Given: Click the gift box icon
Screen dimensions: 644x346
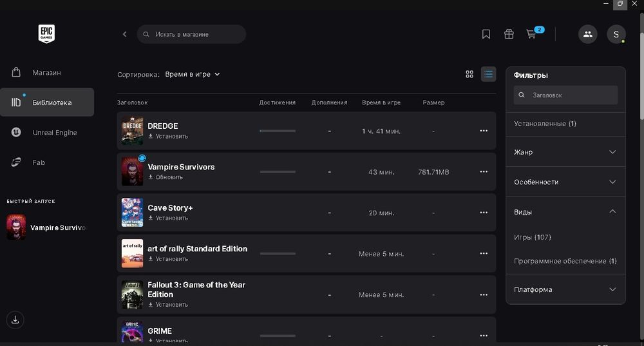Looking at the screenshot, I should pos(509,34).
